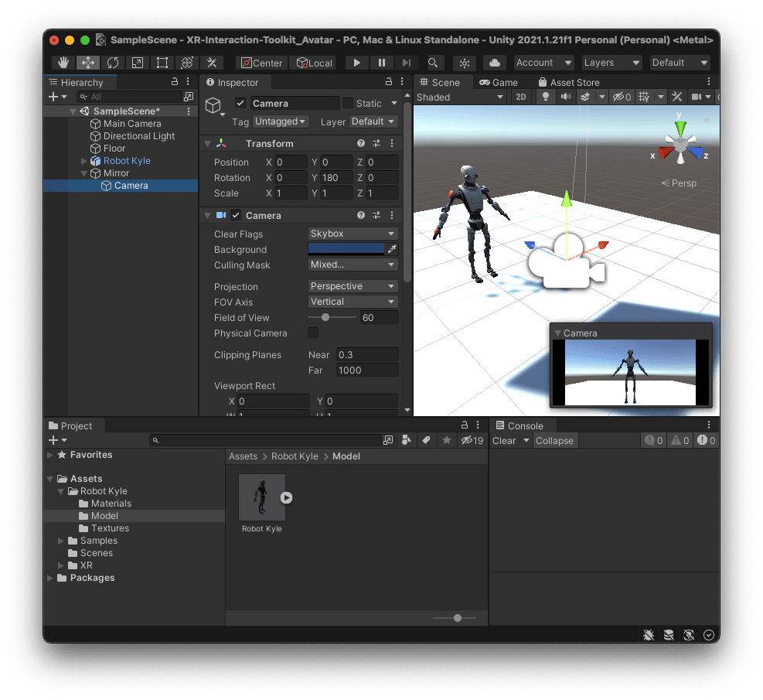
Task: Lock the Project panel
Action: click(465, 425)
